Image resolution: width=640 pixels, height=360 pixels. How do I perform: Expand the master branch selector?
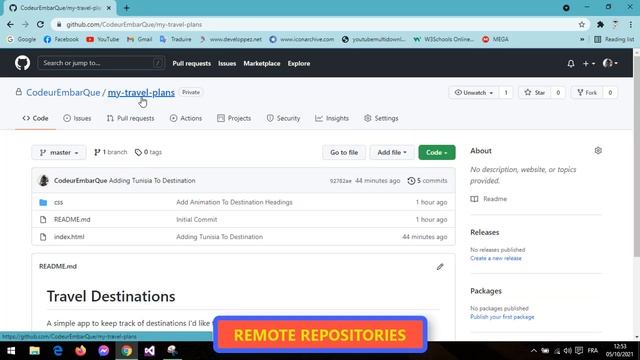coord(59,153)
